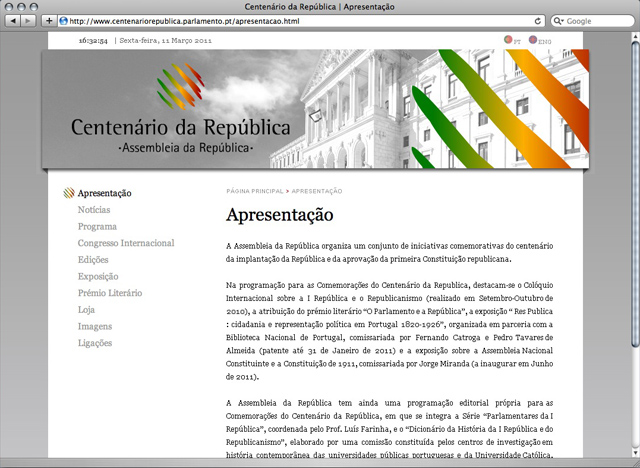Viewport: 640px width, 468px height.
Task: Click the Centenário da República banner title
Action: click(180, 127)
